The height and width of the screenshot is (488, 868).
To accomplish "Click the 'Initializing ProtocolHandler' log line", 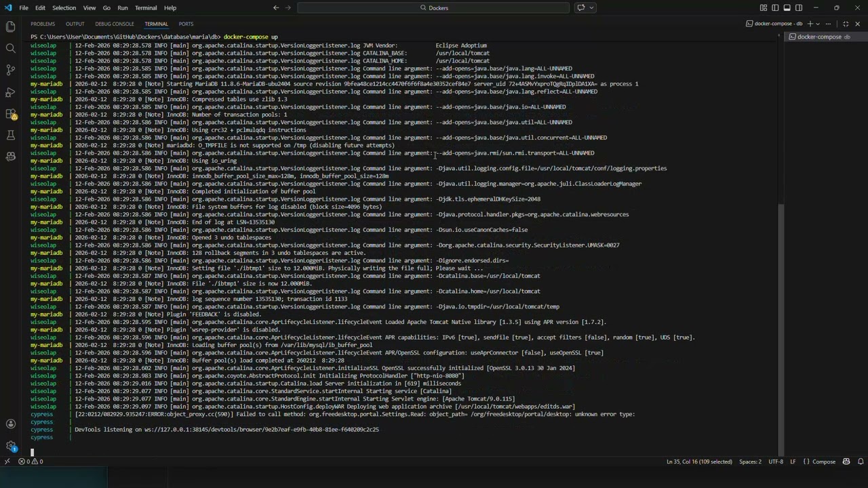I will tap(270, 376).
